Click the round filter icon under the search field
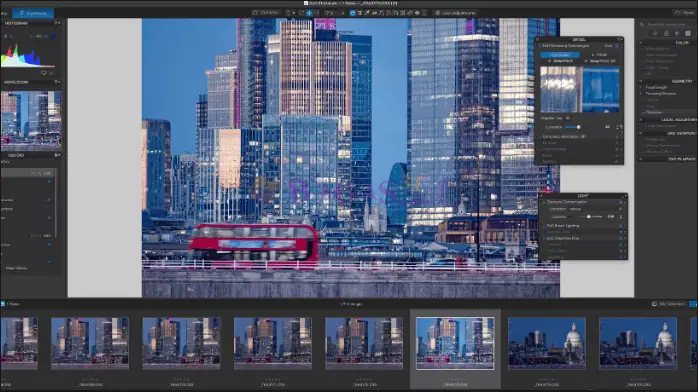The height and width of the screenshot is (392, 698). coord(677,33)
